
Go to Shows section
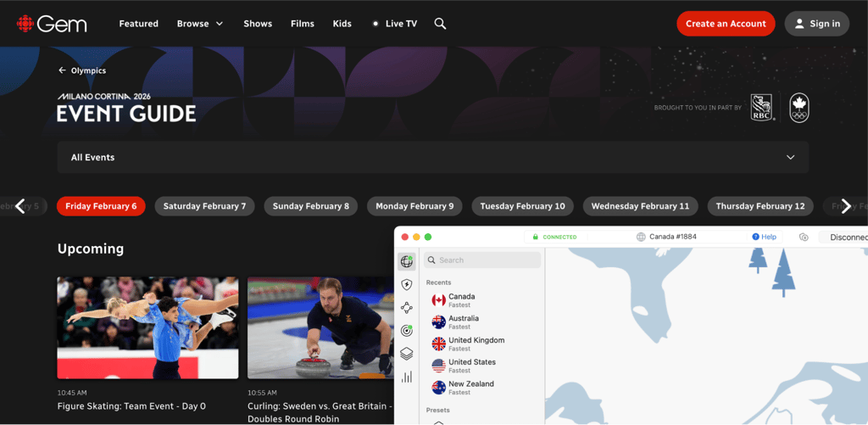click(258, 24)
